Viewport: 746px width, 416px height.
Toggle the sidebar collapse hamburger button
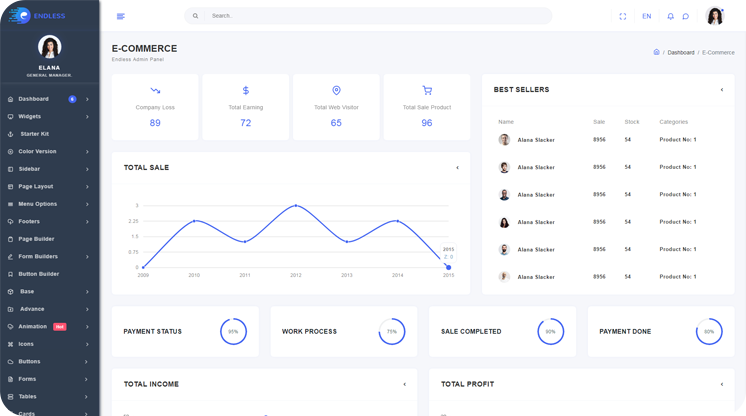coord(121,16)
